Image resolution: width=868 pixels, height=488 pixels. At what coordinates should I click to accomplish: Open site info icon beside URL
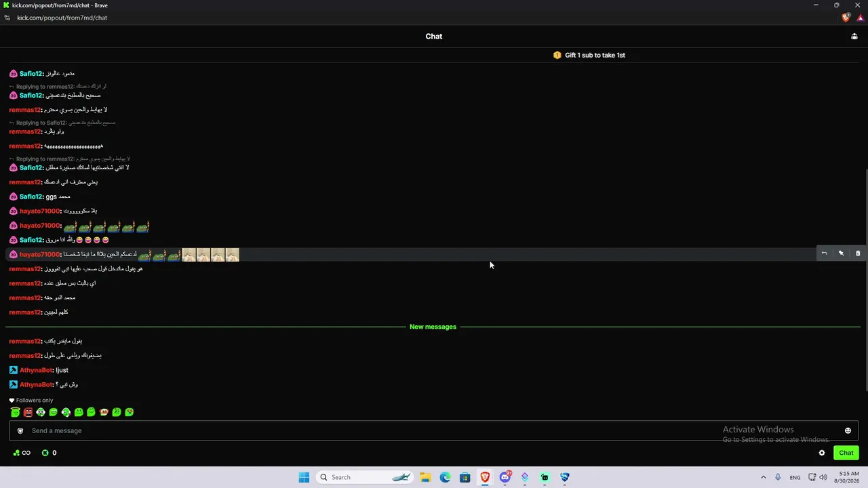[7, 18]
